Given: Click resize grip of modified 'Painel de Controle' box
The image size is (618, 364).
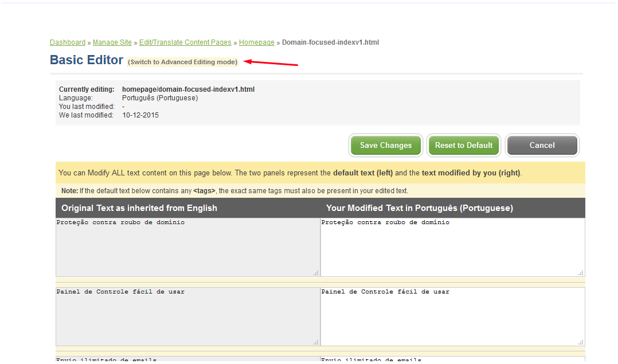Looking at the screenshot, I should [x=581, y=342].
